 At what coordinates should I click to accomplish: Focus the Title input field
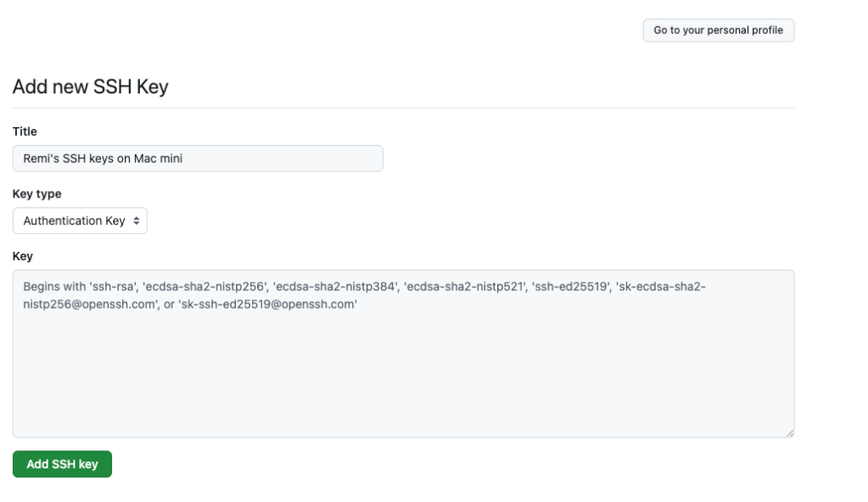coord(198,159)
